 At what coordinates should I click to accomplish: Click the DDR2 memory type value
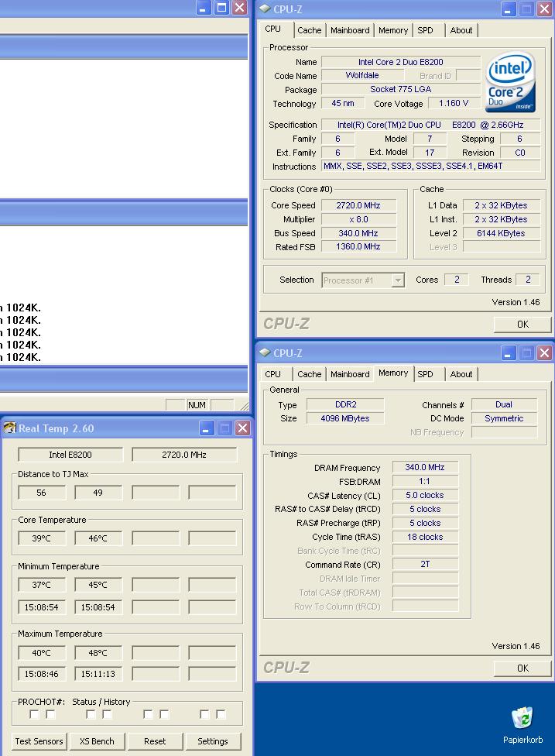[345, 404]
